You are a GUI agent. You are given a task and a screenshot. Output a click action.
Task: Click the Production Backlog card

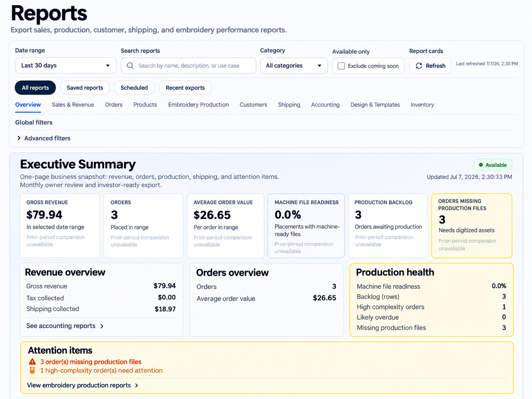pos(388,226)
